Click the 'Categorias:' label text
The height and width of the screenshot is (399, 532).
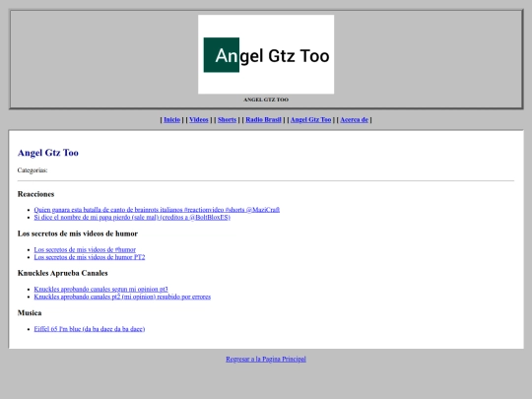point(33,170)
